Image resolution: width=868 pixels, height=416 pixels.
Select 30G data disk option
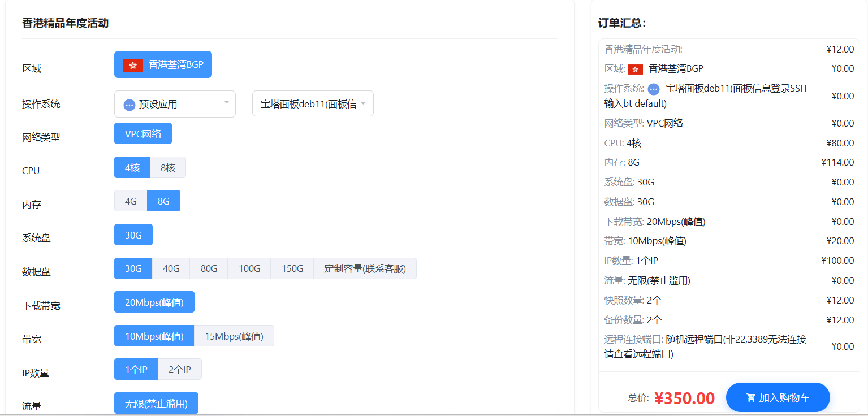tap(133, 268)
